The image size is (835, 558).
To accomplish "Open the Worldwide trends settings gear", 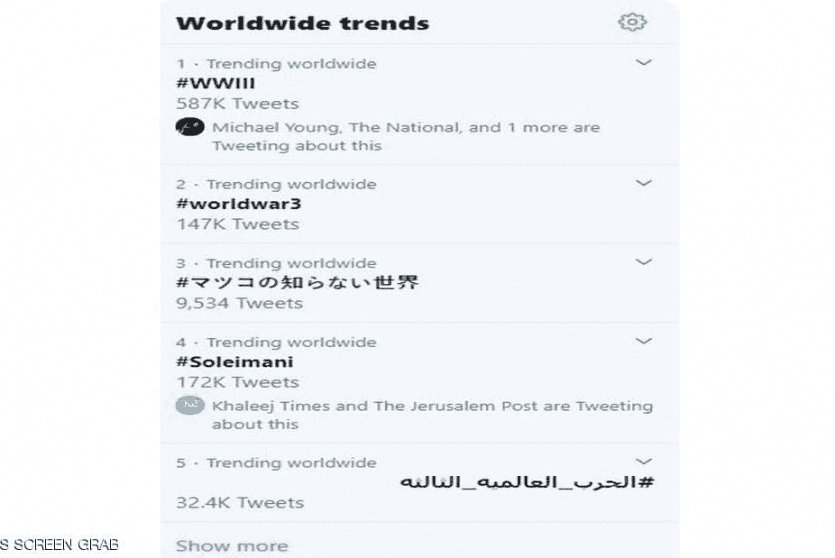I will [x=632, y=22].
